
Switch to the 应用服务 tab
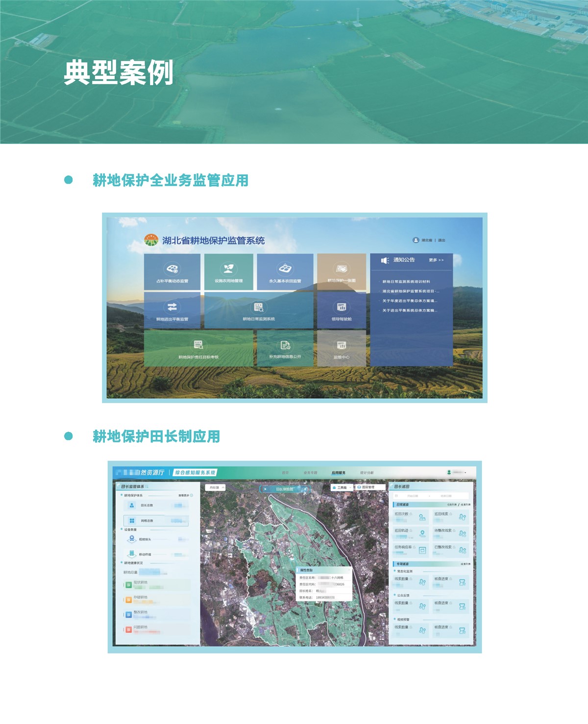pyautogui.click(x=338, y=473)
